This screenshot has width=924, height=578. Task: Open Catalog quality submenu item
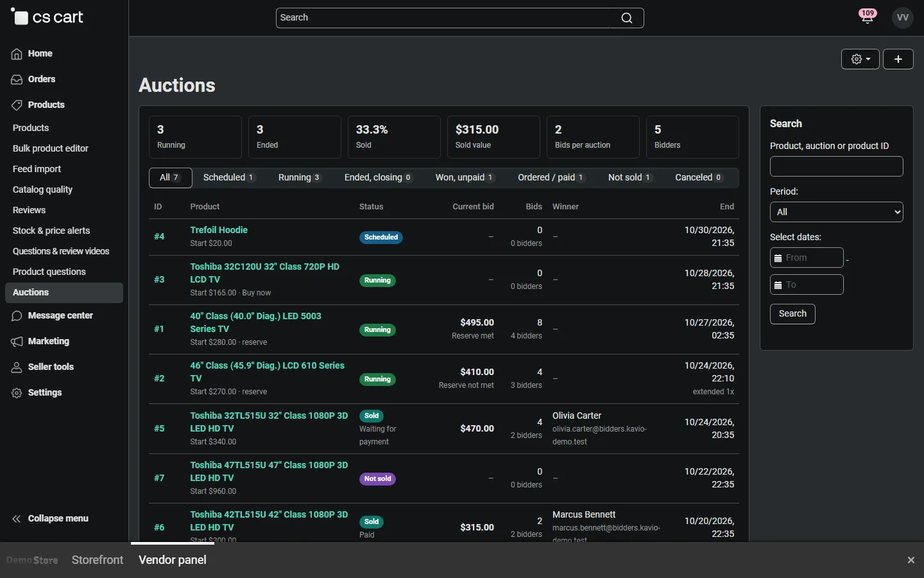[42, 189]
